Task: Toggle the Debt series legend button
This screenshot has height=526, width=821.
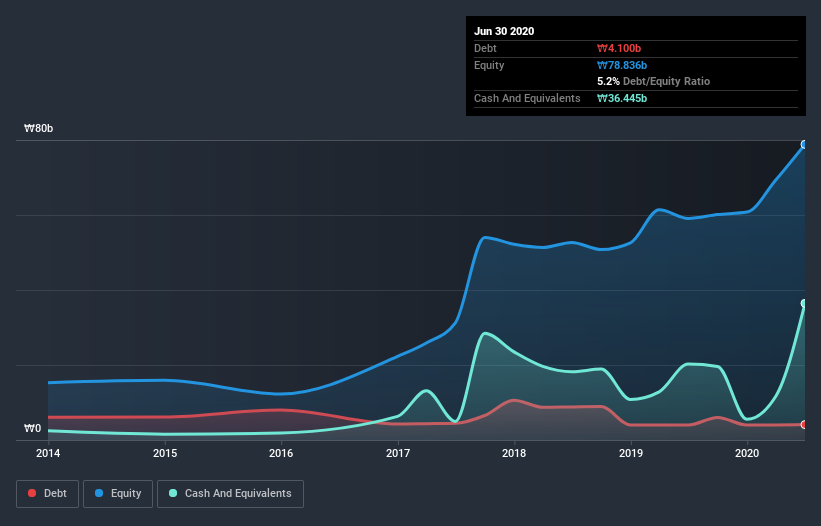Action: tap(48, 494)
